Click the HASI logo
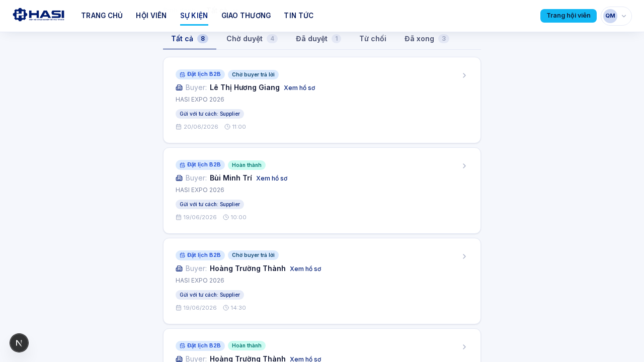This screenshot has height=362, width=644. pyautogui.click(x=39, y=15)
